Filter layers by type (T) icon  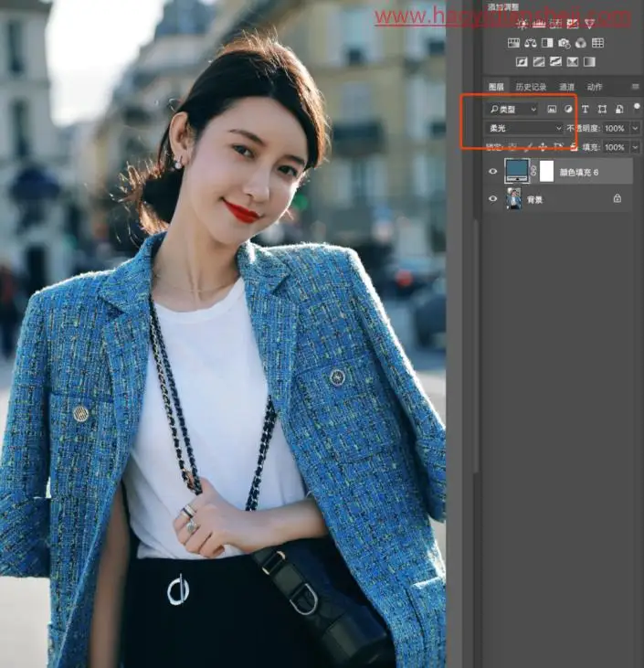click(586, 109)
